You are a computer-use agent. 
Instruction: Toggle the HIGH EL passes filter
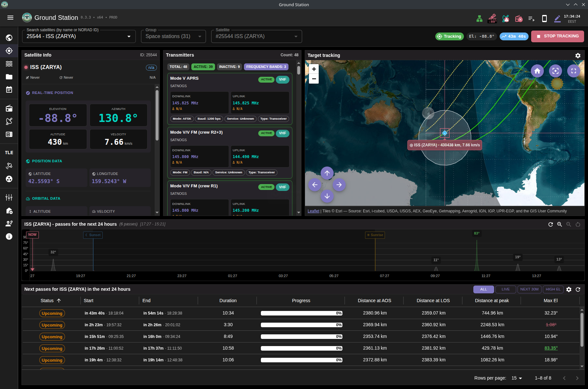[553, 289]
